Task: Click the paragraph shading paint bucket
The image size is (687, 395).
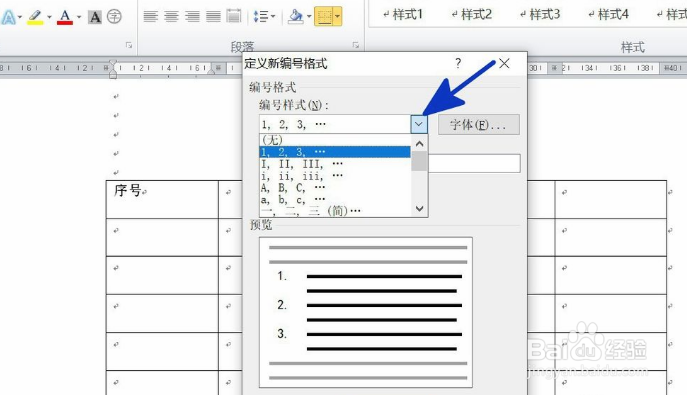Action: (x=296, y=16)
